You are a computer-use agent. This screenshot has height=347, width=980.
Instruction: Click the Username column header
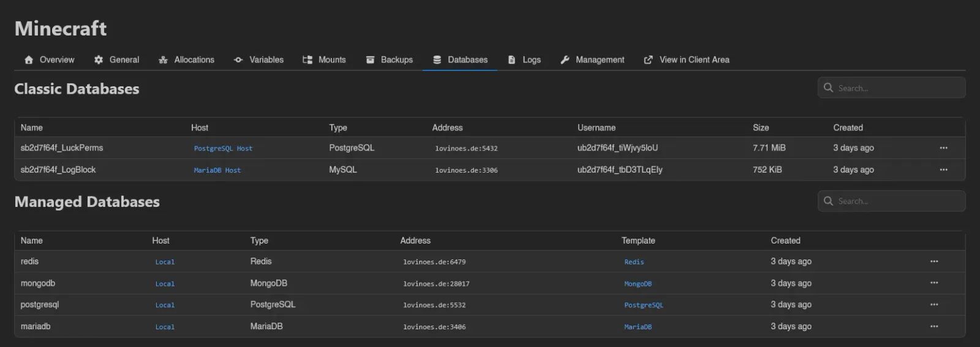click(x=597, y=127)
